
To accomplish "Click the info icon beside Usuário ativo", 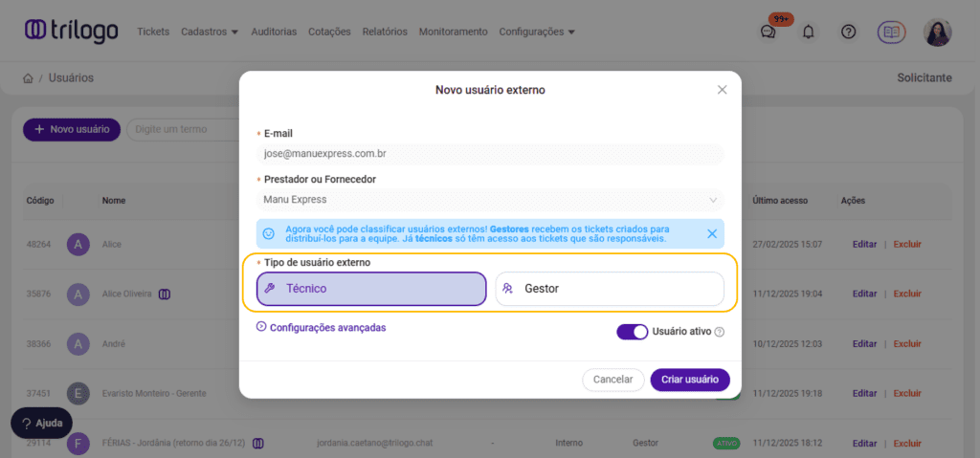I will coord(720,333).
